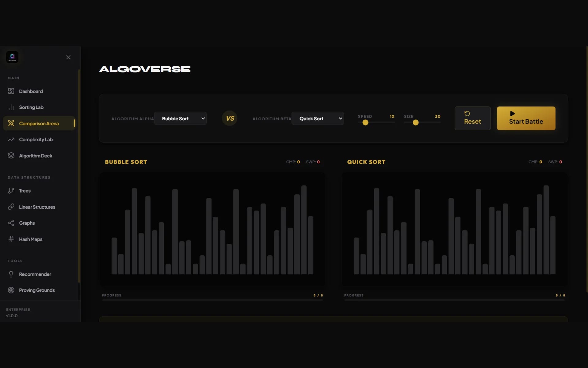Viewport: 588px width, 368px height.
Task: Click the Quick Sort bar chart
Action: 454,229
